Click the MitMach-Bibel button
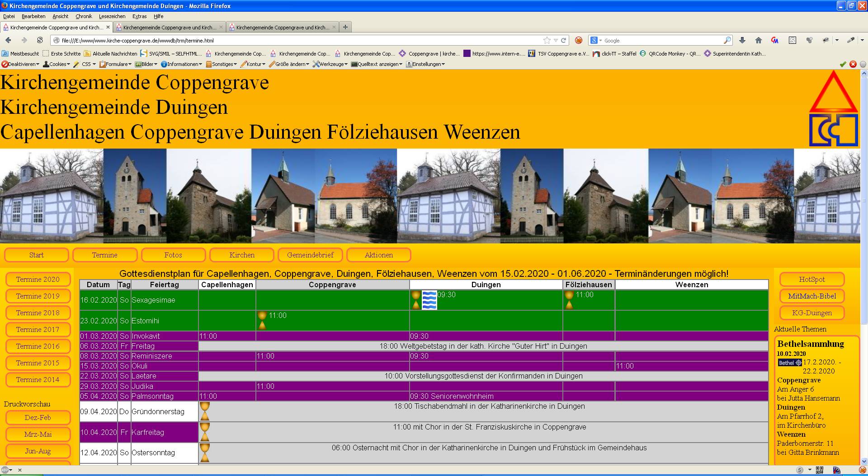Screen dimensions: 868x476 click(x=811, y=296)
